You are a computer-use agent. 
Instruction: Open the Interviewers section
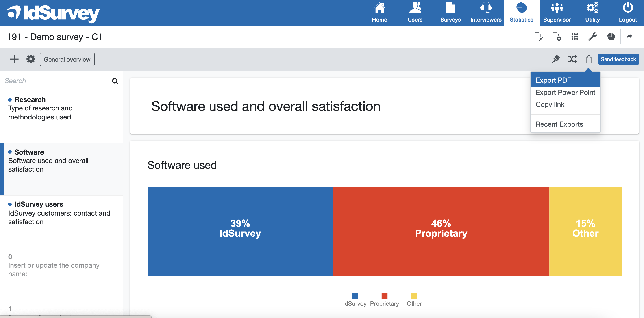tap(486, 13)
